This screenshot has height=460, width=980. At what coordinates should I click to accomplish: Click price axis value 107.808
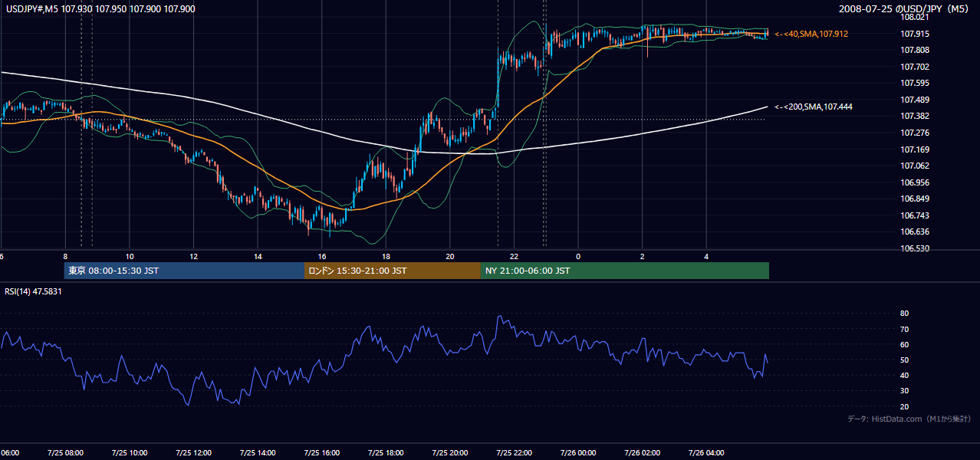pos(915,50)
